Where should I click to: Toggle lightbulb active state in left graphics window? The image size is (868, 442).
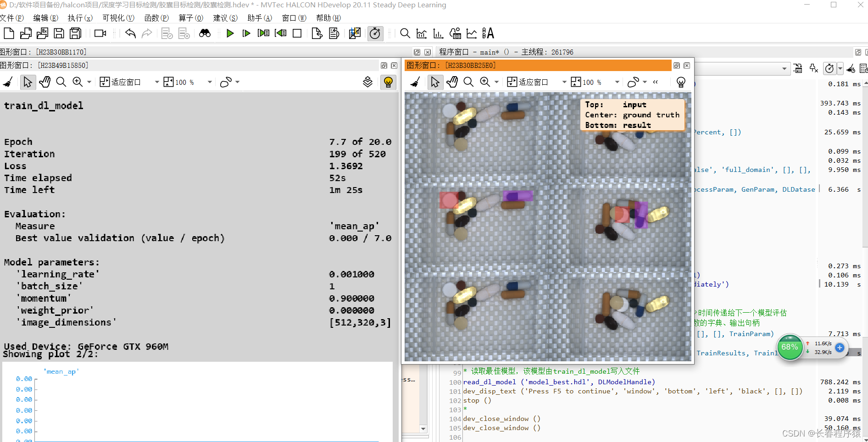(x=388, y=82)
